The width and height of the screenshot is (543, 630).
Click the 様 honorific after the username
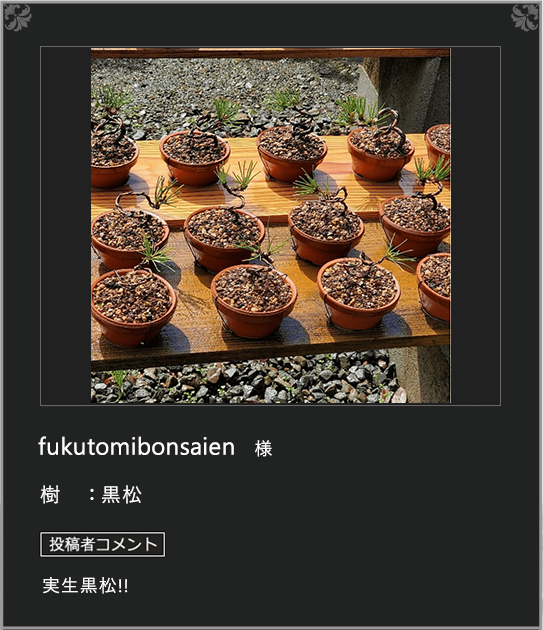(263, 448)
